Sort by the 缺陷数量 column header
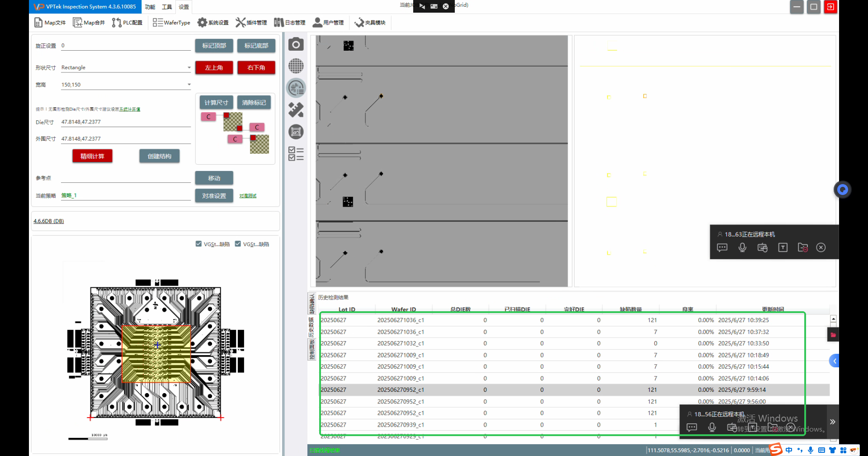This screenshot has height=456, width=868. 631,309
